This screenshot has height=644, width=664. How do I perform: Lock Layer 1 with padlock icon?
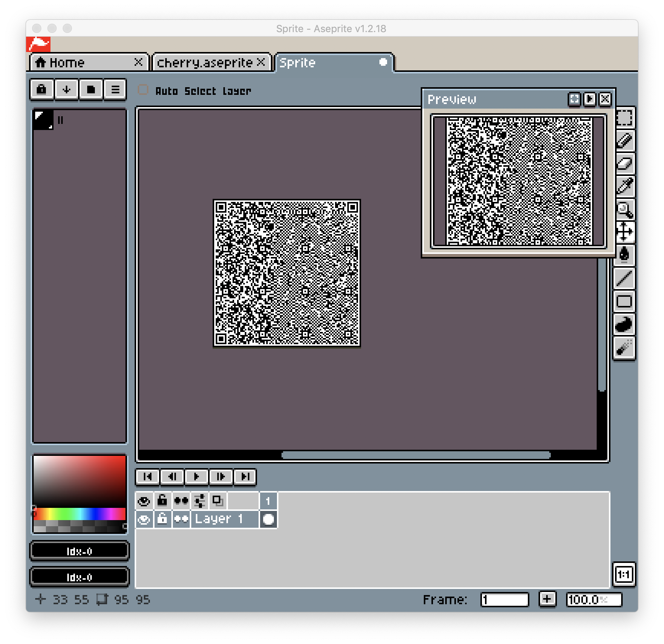click(x=163, y=519)
